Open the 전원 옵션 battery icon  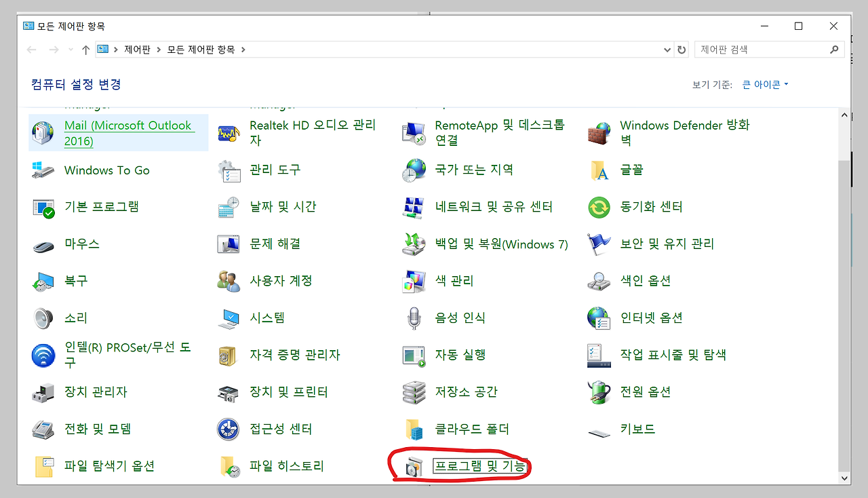point(599,392)
